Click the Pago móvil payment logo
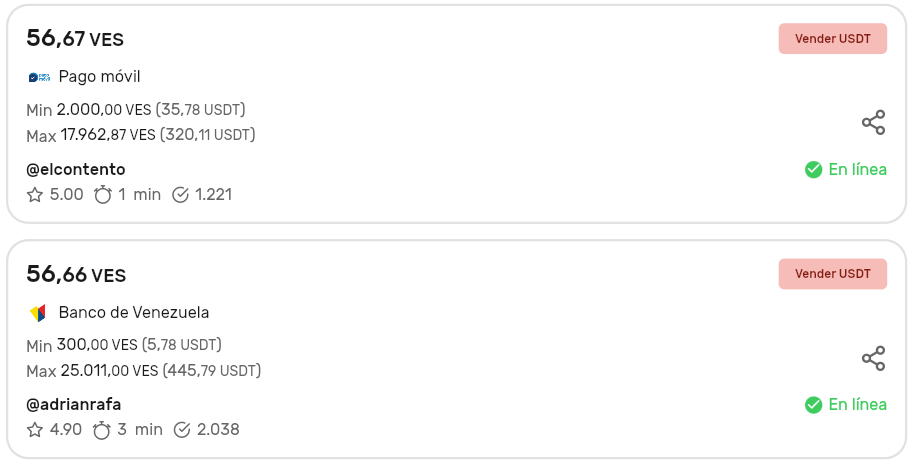This screenshot has width=912, height=461. [x=39, y=77]
